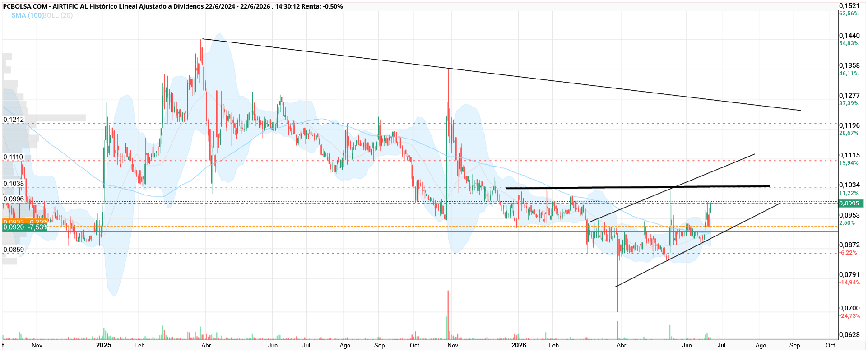This screenshot has width=868, height=352.
Task: Click the 0,1196 price axis label
Action: click(x=849, y=125)
